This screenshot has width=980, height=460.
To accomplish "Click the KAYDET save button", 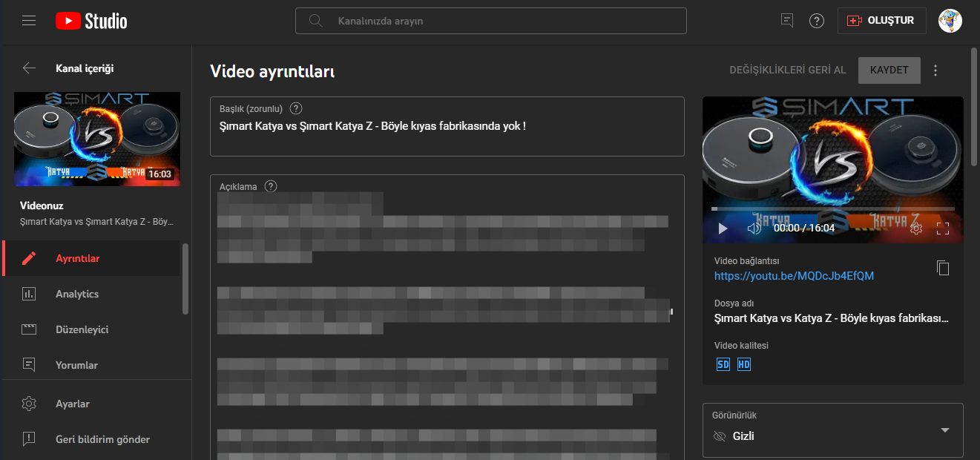I will pyautogui.click(x=889, y=70).
